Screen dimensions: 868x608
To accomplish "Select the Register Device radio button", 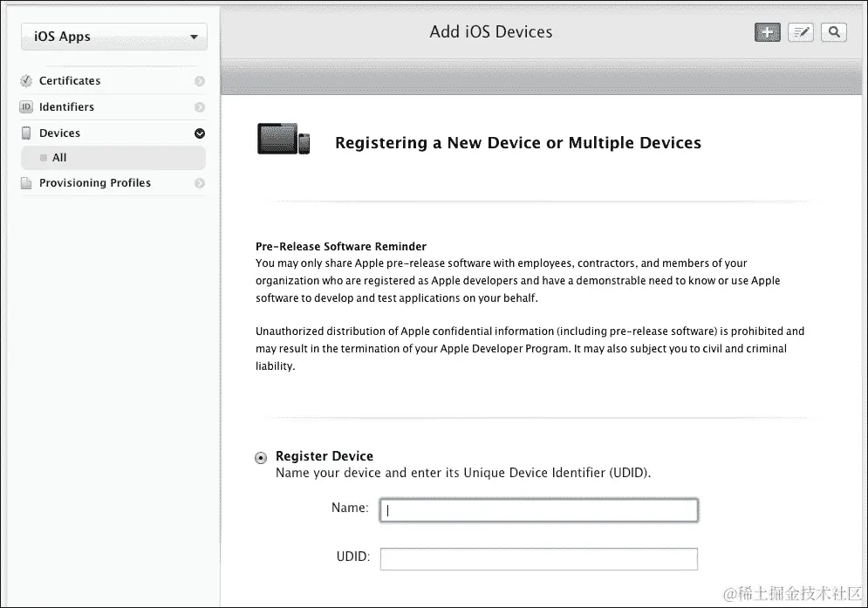I will tap(261, 458).
